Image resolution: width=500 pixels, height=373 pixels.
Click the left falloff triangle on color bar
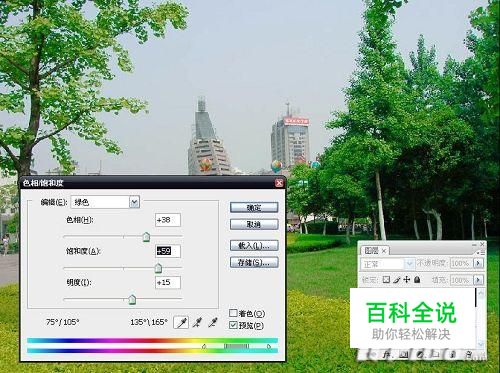(x=204, y=347)
